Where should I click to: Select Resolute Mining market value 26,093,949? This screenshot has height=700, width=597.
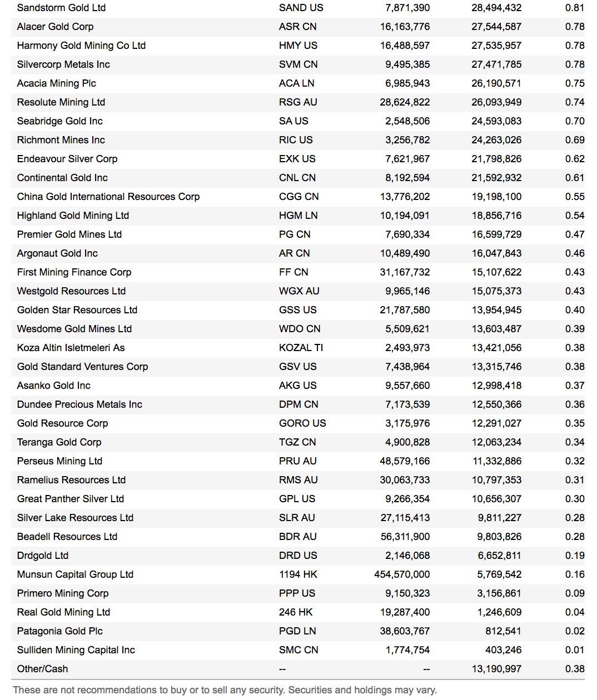[496, 102]
